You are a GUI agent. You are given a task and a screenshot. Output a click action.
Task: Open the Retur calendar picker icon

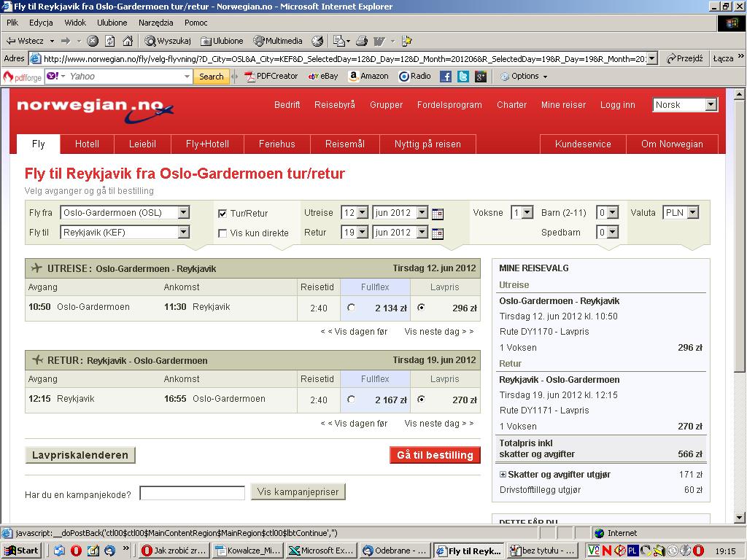tap(438, 233)
